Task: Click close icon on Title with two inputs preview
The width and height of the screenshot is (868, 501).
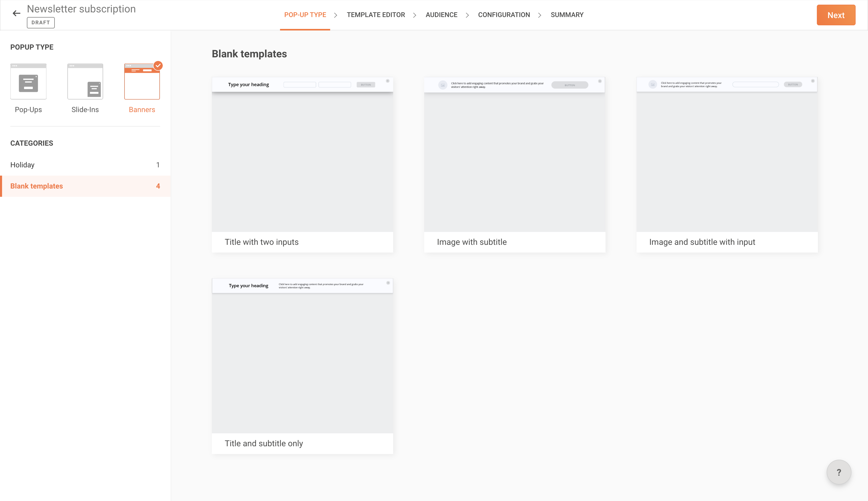Action: pyautogui.click(x=388, y=81)
